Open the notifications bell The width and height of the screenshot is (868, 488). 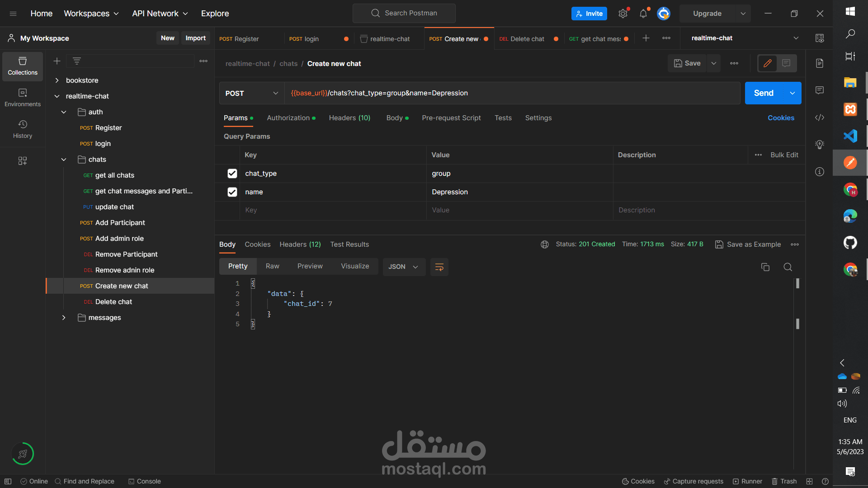[643, 14]
